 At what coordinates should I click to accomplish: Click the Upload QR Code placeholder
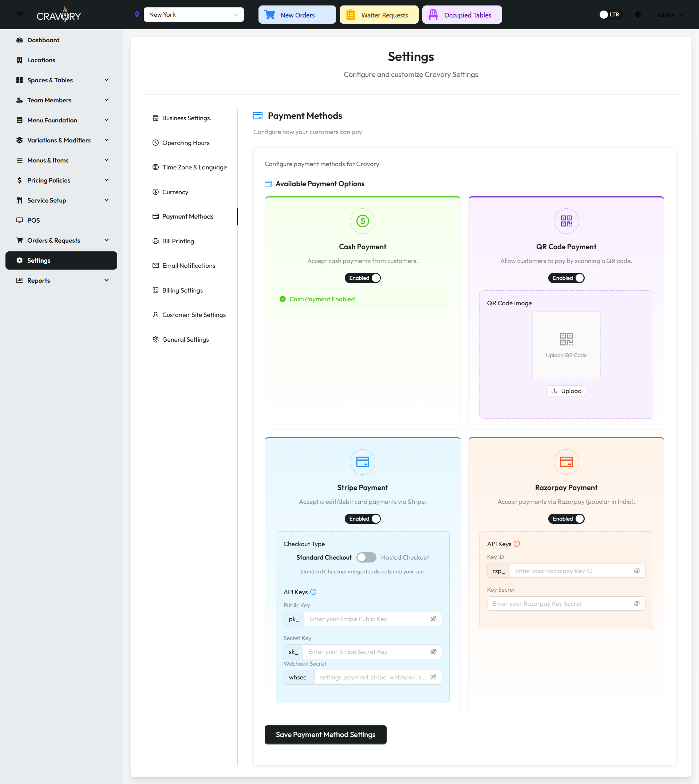(566, 345)
